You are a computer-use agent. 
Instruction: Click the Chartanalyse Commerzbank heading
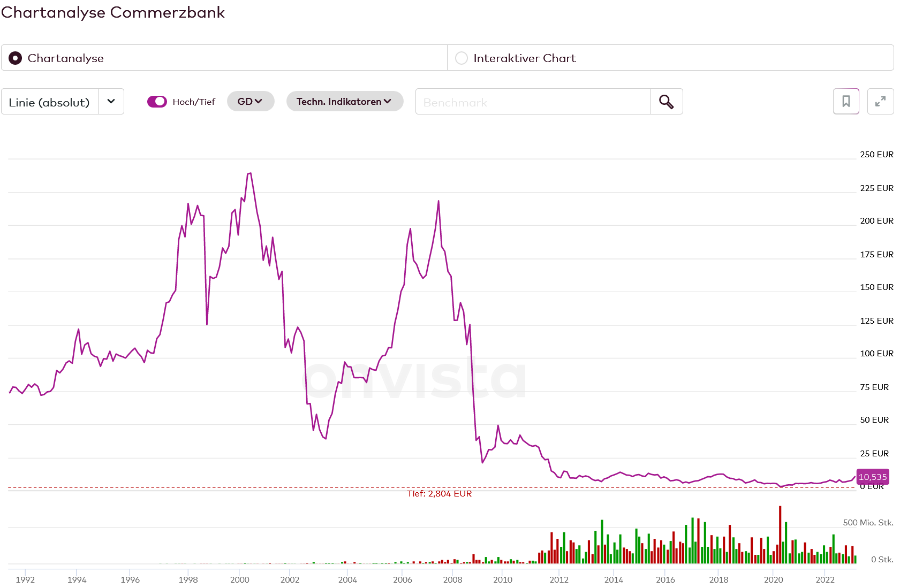pyautogui.click(x=113, y=12)
